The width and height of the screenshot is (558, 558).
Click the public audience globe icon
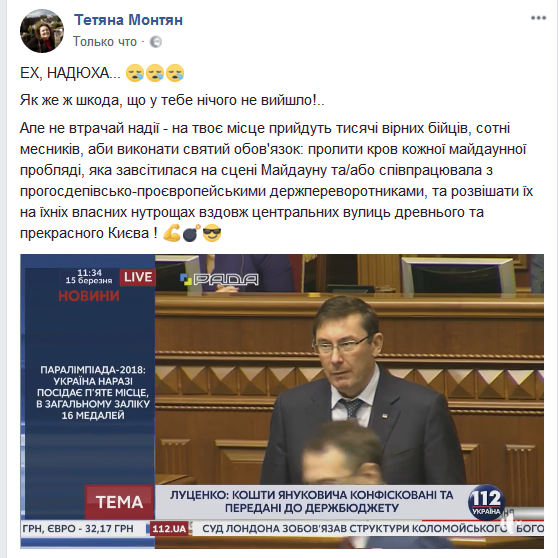[156, 42]
